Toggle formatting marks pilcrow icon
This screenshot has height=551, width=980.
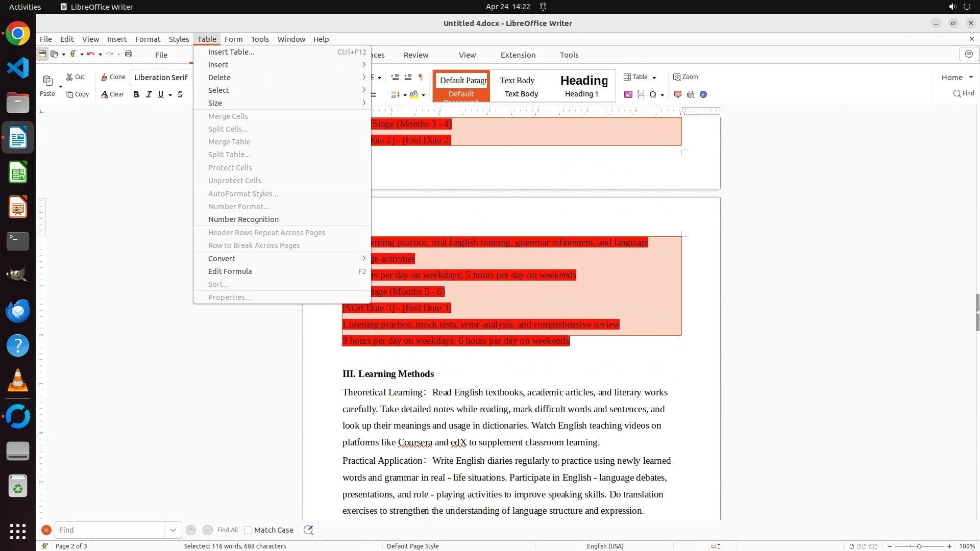coord(421,77)
